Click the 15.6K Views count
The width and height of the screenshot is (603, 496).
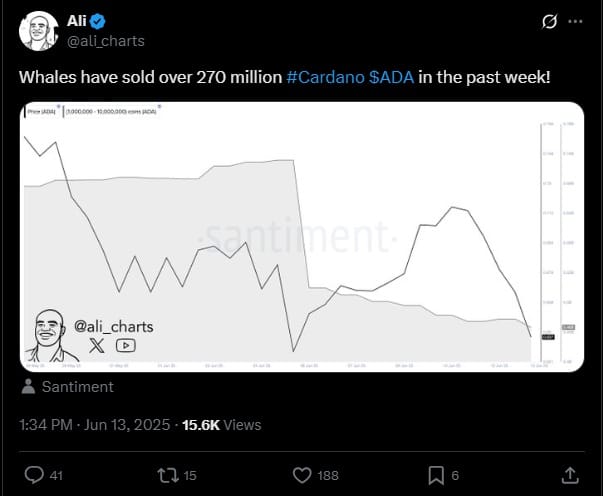pos(222,425)
